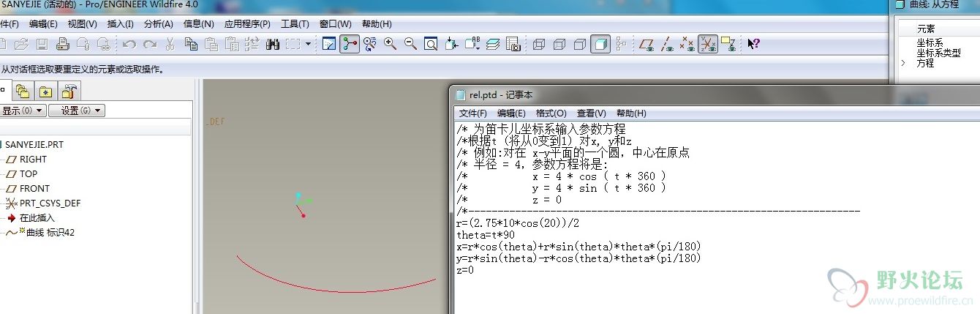Image resolution: width=980 pixels, height=314 pixels.
Task: Toggle annotation element display
Action: (728, 44)
